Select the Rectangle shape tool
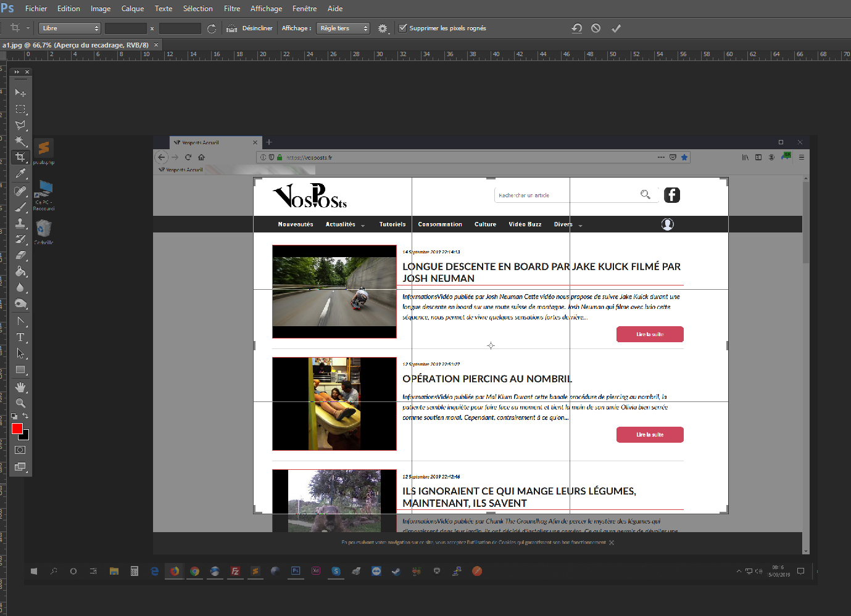This screenshot has width=851, height=616. pyautogui.click(x=20, y=370)
